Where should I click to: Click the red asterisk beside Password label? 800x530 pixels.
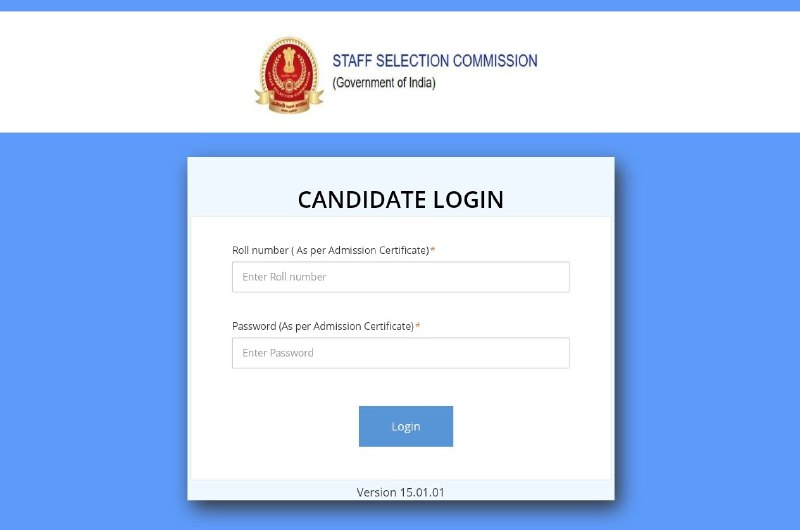417,326
